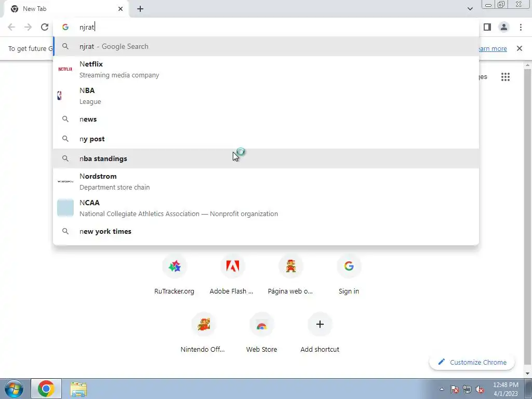
Task: Click the Netflix logo icon
Action: [x=65, y=69]
